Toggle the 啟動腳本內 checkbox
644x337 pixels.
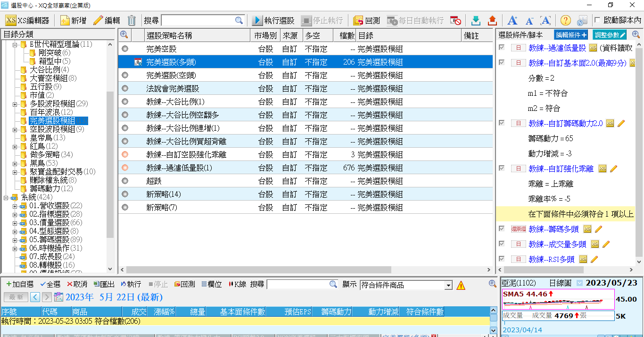point(598,20)
